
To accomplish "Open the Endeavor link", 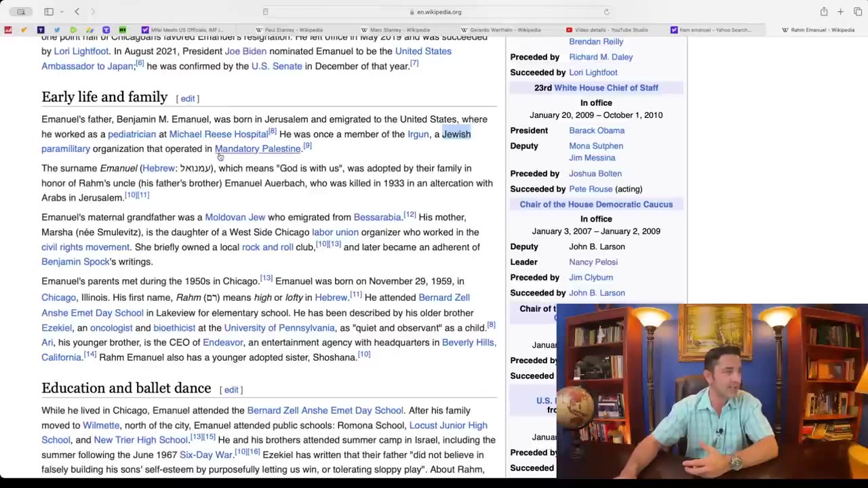I will coord(222,343).
